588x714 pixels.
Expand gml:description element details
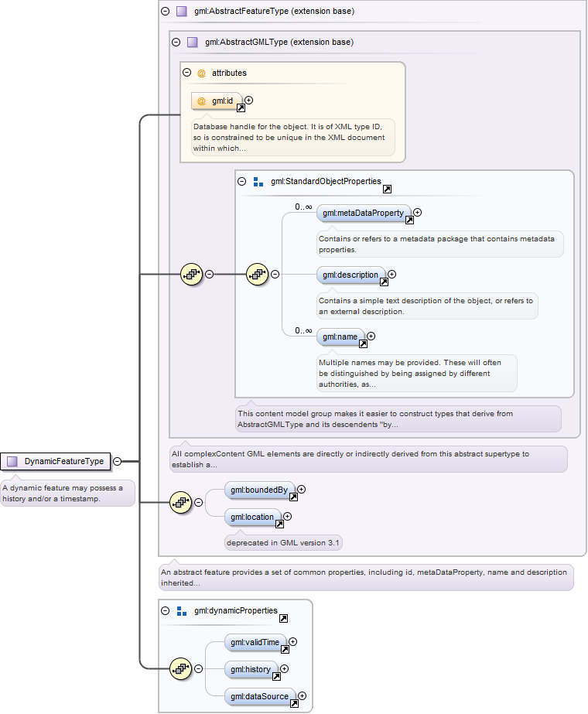click(x=391, y=274)
